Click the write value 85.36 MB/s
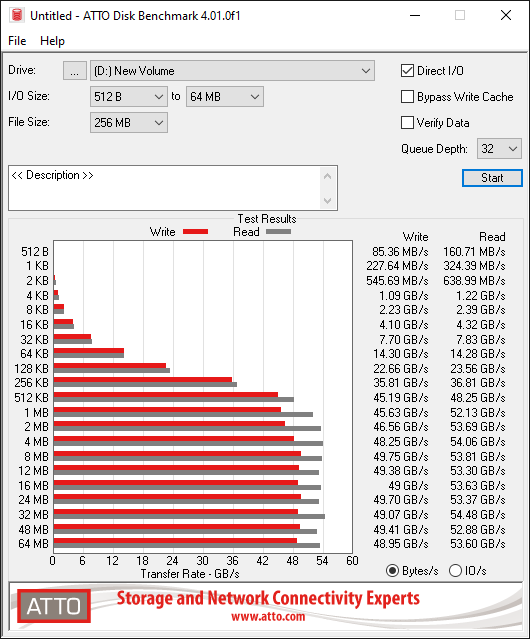Viewport: 530px width, 639px height. [x=400, y=252]
